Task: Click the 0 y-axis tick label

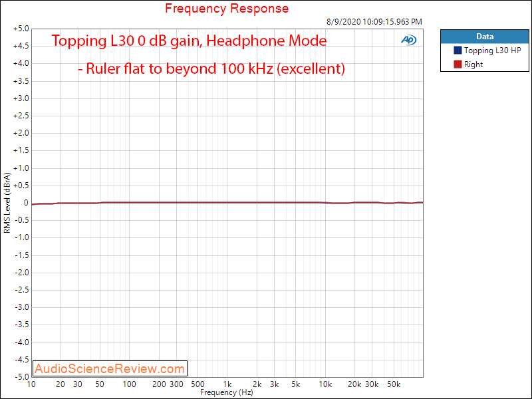Action: [x=26, y=203]
